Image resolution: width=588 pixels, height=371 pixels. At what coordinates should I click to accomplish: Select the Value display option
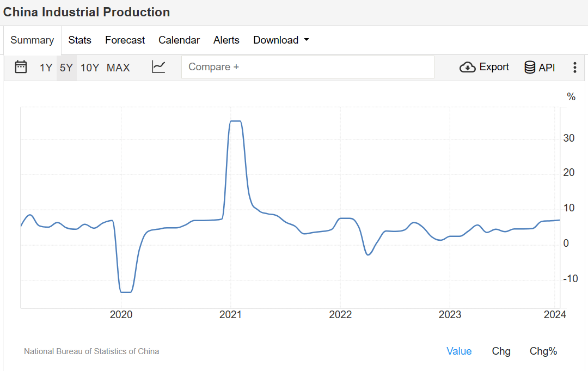(459, 351)
